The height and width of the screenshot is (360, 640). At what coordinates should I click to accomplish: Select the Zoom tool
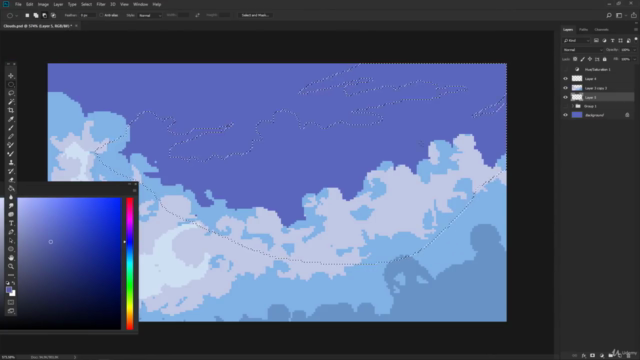click(x=11, y=266)
